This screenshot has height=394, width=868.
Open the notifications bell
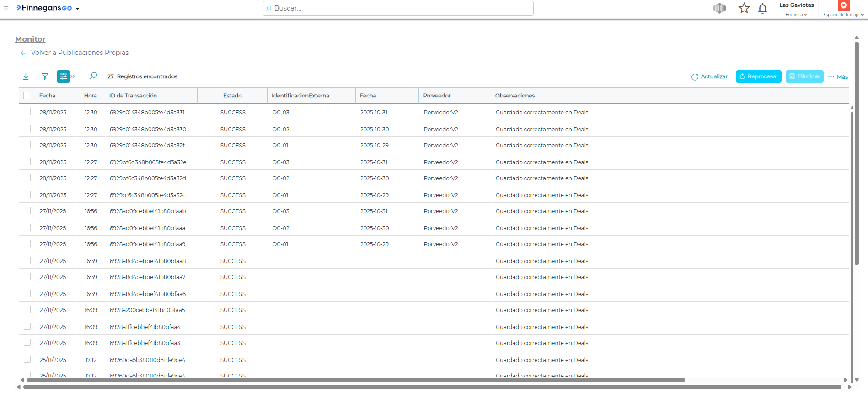point(762,9)
